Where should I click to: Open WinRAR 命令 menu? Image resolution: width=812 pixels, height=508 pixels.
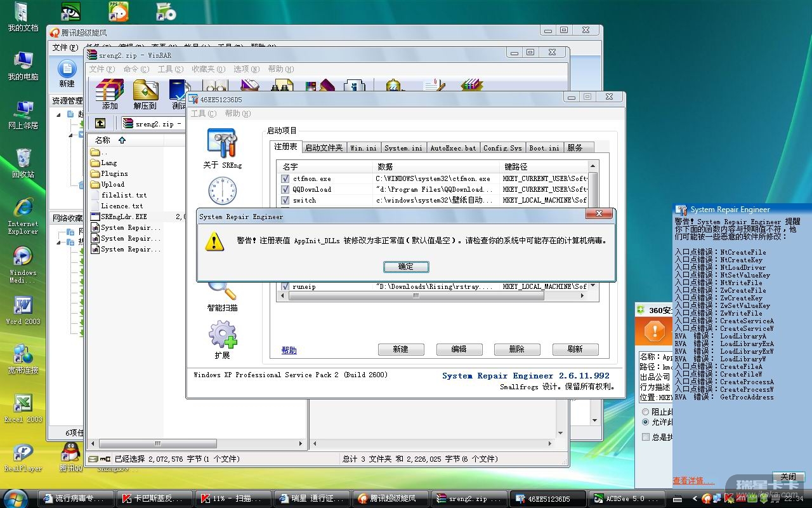(x=136, y=69)
